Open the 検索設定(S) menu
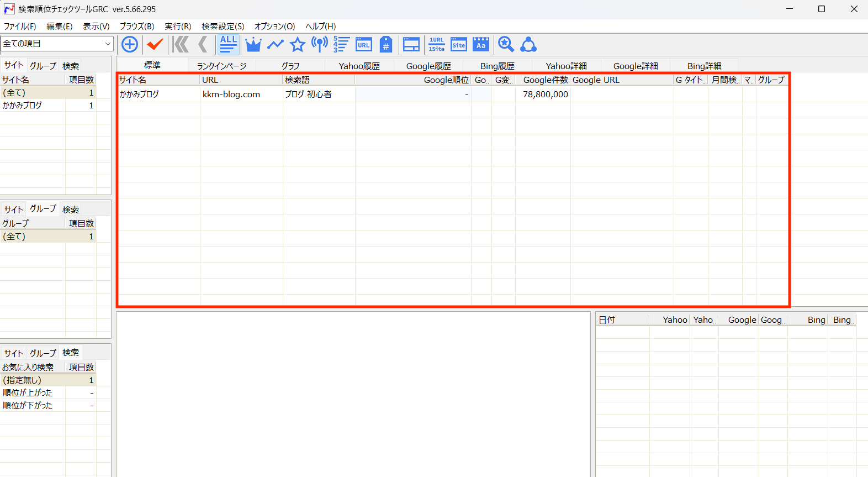The width and height of the screenshot is (868, 477). [x=223, y=26]
